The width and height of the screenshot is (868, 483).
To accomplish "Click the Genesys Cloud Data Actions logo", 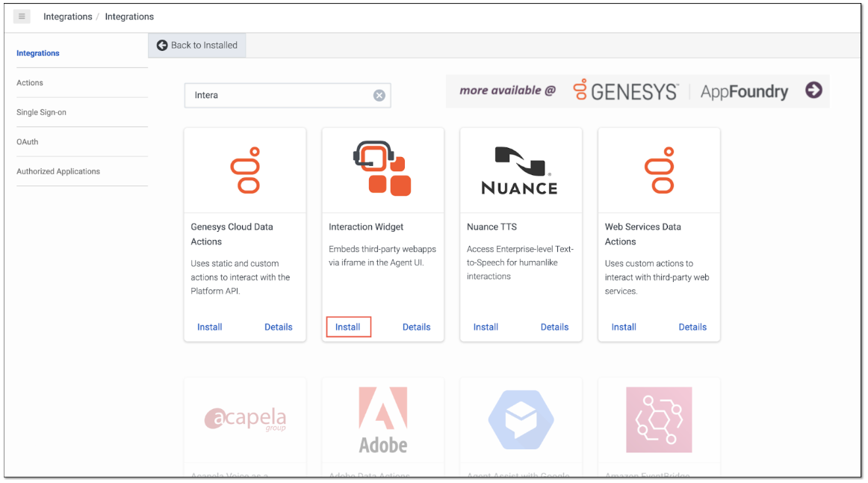I will 245,170.
